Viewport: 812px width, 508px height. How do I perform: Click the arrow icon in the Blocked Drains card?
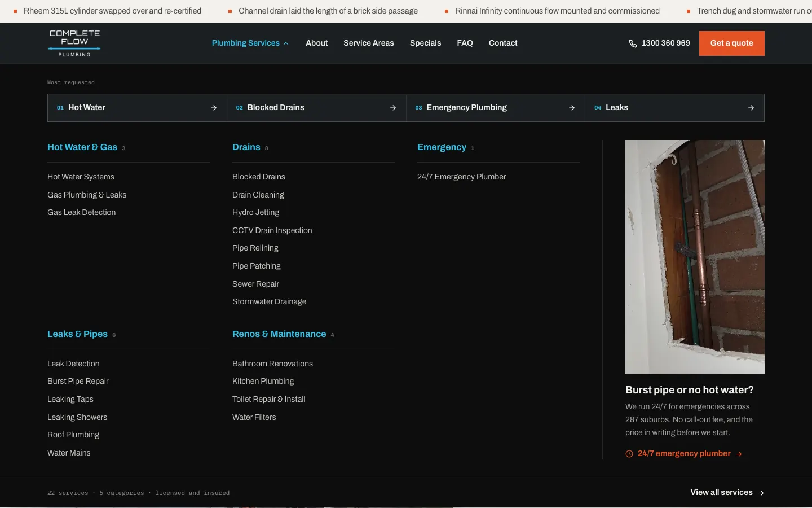pyautogui.click(x=393, y=108)
